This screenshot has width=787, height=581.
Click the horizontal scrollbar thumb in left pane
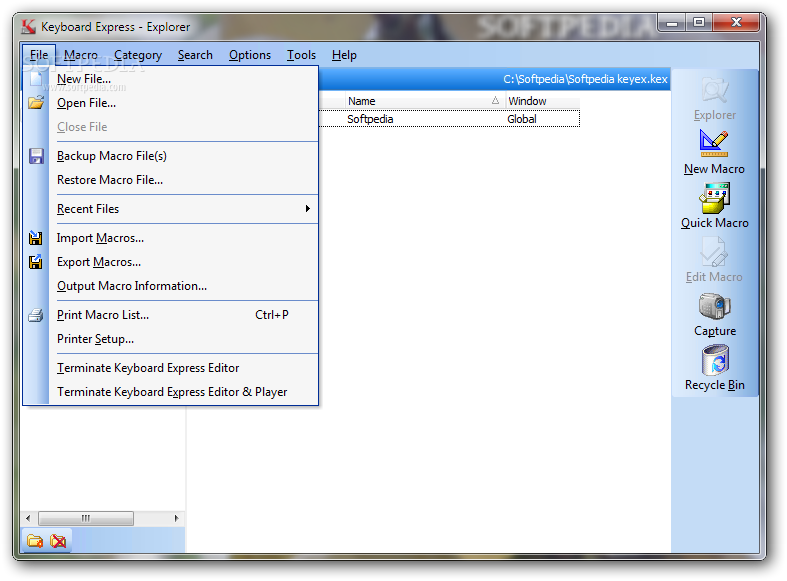coord(86,518)
